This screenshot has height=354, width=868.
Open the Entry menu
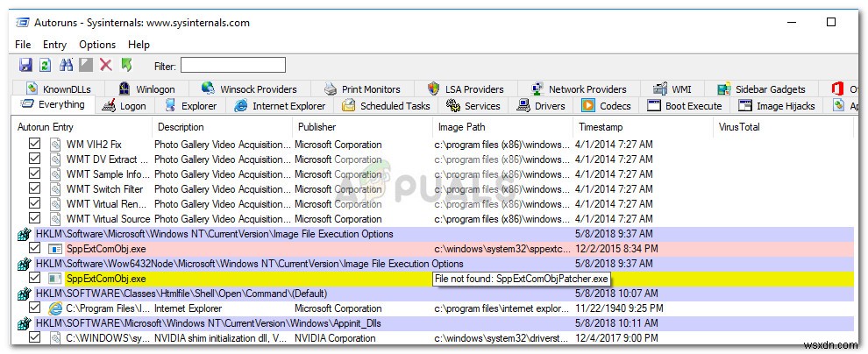point(54,45)
